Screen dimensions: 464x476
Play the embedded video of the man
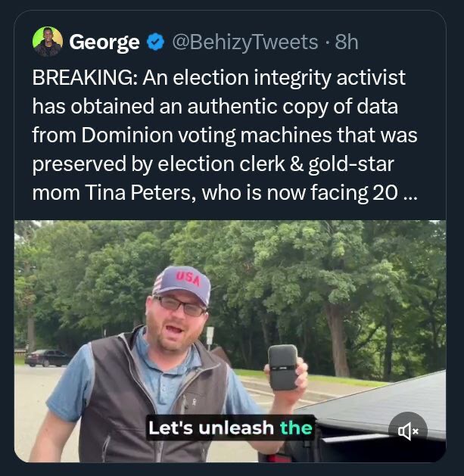229,341
